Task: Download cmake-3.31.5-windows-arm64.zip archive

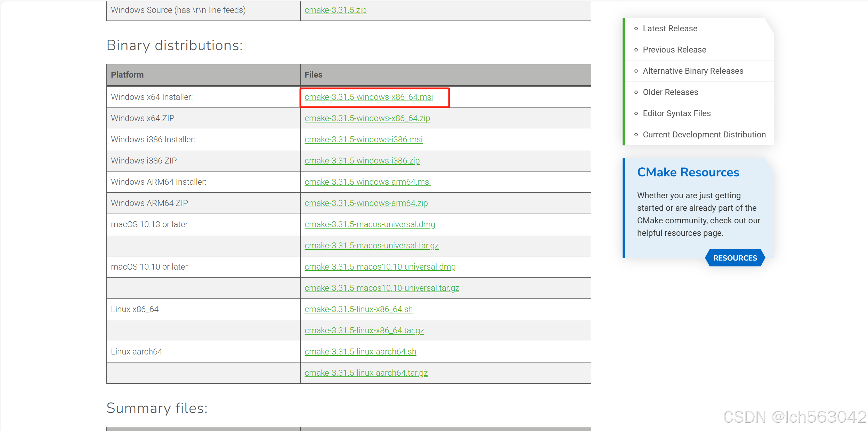Action: 366,203
